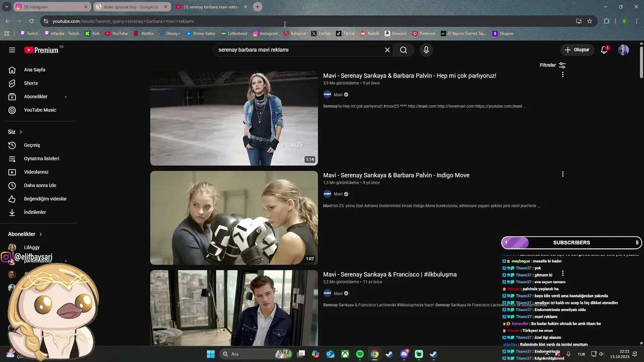Open 'Hep mi çok parlıyoruz!' video title
Viewport: 644px width, 362px height.
[x=410, y=76]
